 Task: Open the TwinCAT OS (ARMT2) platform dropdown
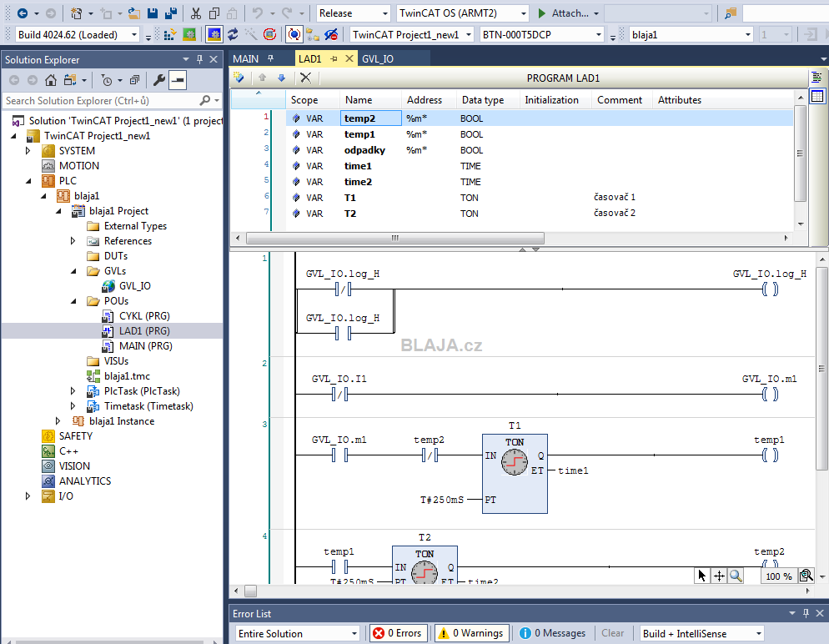(x=524, y=13)
